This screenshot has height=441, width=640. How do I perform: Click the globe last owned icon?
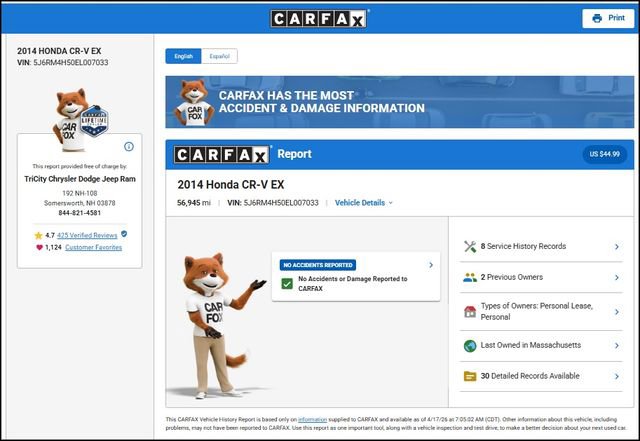tap(470, 345)
